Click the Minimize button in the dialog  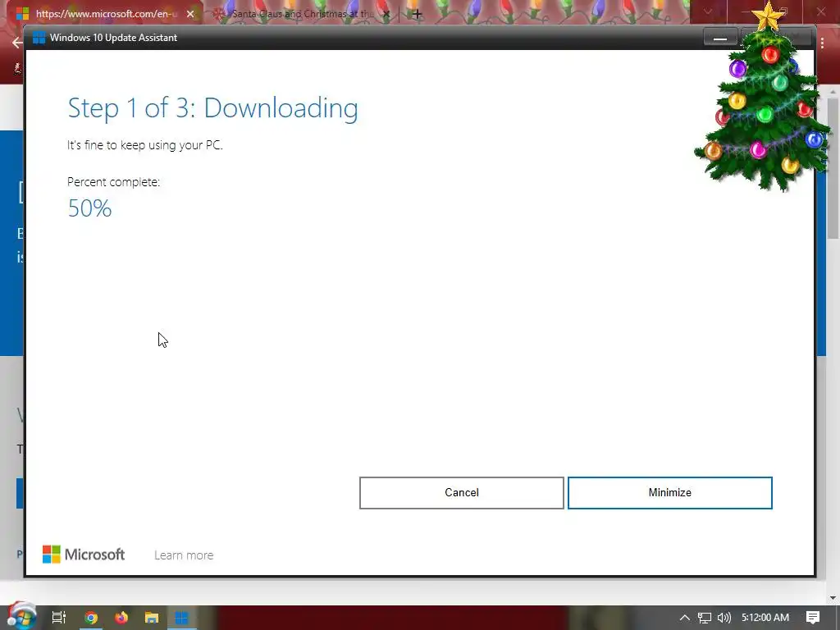tap(669, 492)
